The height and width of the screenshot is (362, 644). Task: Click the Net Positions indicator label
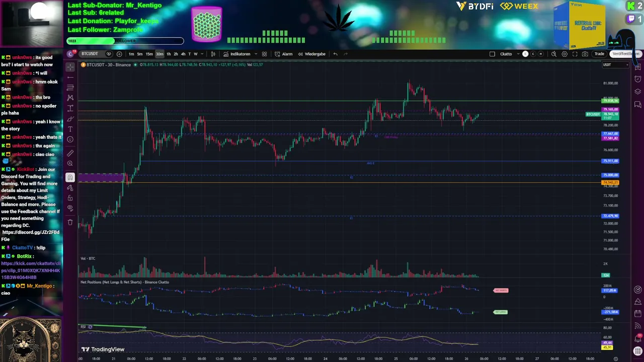click(x=125, y=282)
